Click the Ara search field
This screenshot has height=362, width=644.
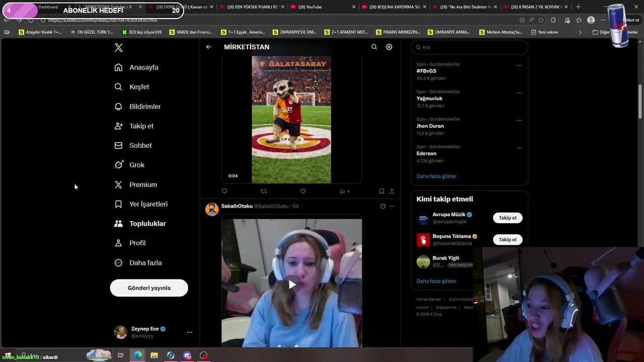[469, 47]
